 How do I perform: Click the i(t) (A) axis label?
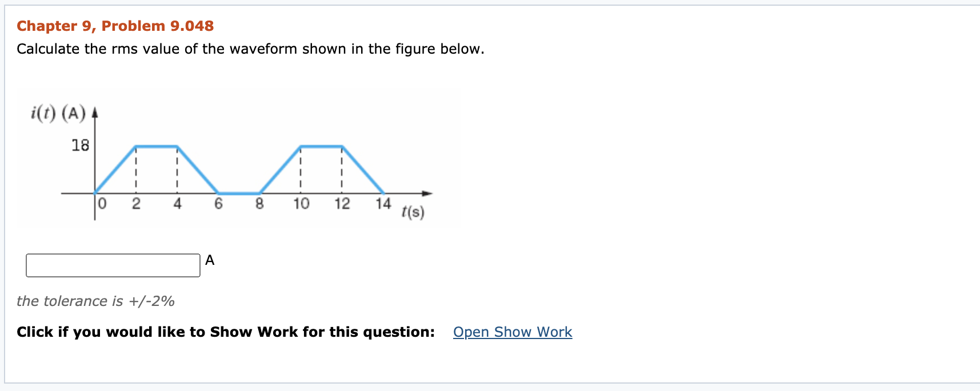[x=59, y=112]
